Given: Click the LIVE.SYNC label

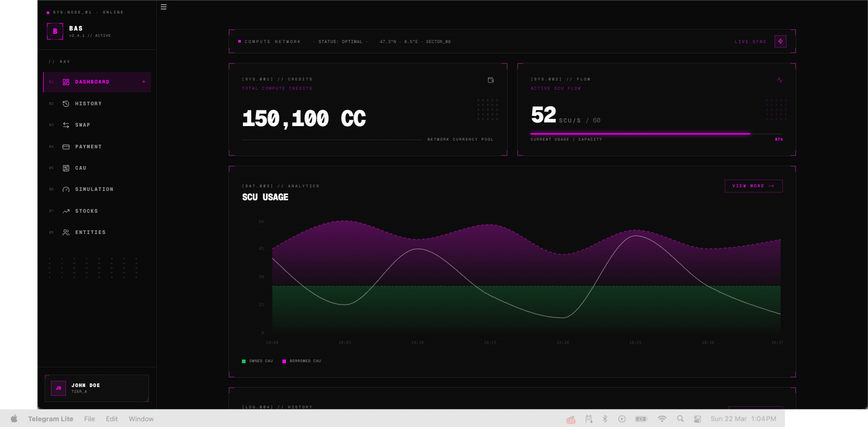Looking at the screenshot, I should click(751, 42).
